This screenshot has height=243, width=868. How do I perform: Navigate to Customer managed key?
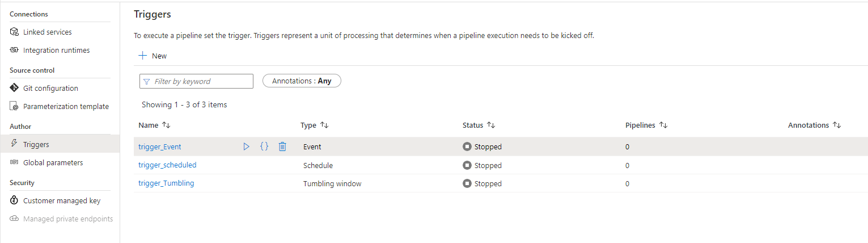(62, 200)
